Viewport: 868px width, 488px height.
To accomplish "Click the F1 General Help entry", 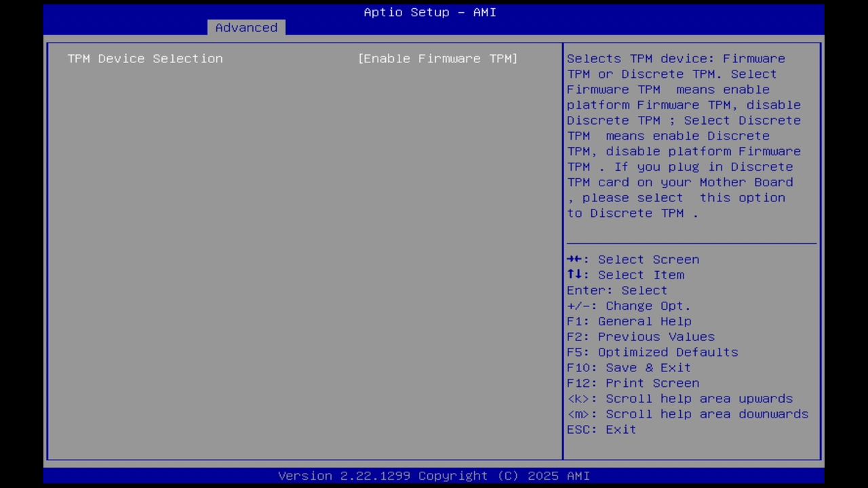I will pos(629,321).
